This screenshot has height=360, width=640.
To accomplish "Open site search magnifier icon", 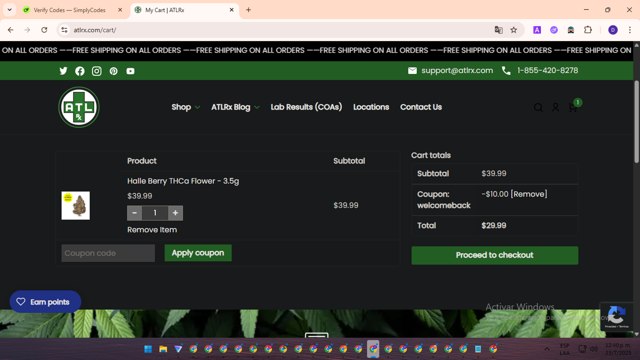I will tap(538, 107).
